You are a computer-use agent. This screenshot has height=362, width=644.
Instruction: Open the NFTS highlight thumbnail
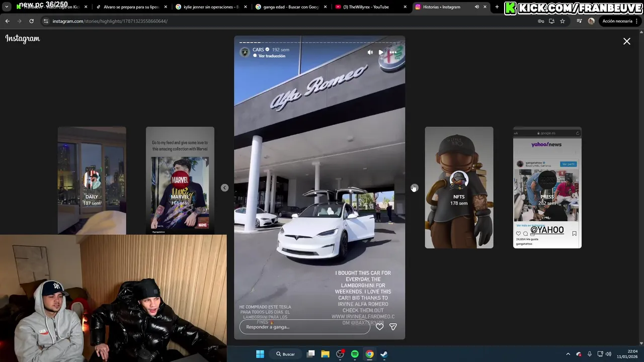[x=459, y=188]
